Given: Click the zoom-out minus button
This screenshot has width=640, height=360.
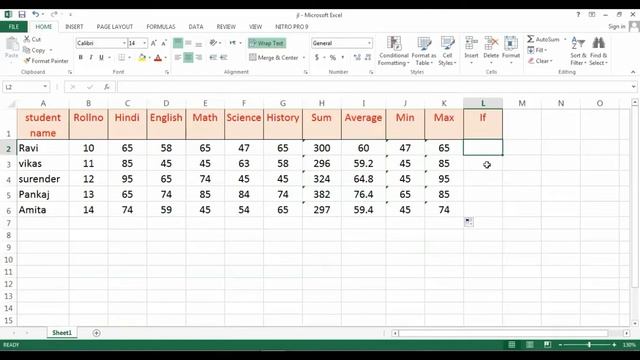Looking at the screenshot, I should click(560, 345).
